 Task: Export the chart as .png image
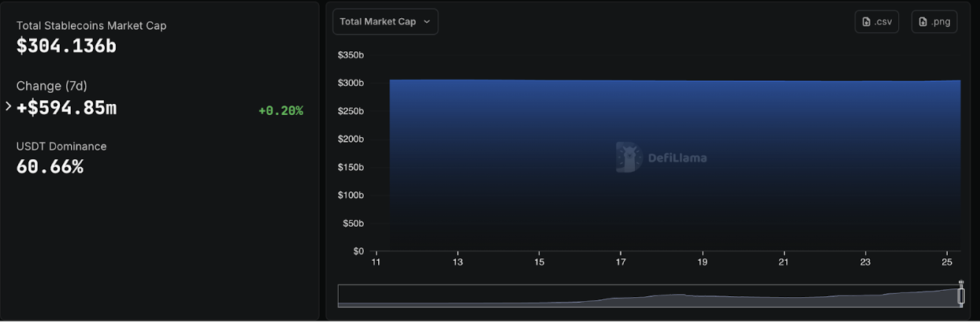coord(934,22)
